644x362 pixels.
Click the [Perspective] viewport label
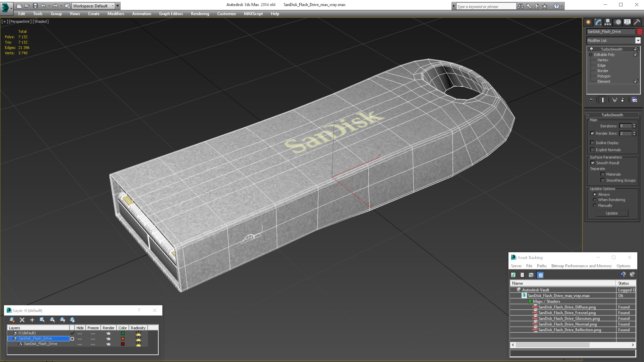tap(20, 21)
